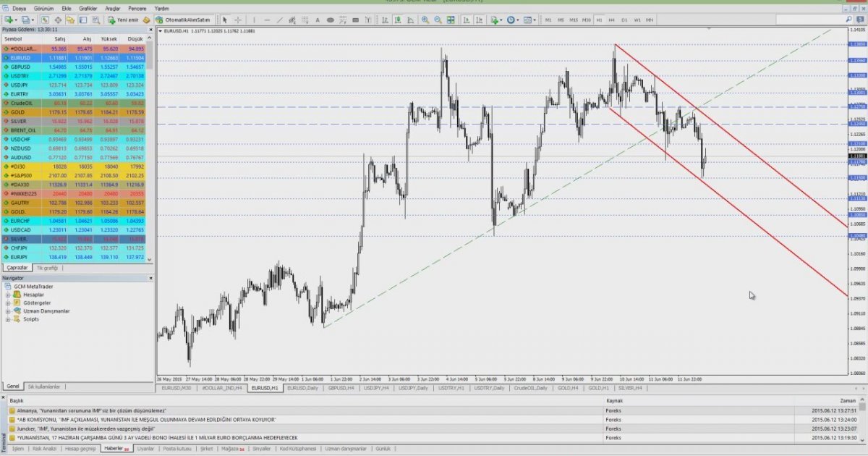Set timeframe to H1
The image size is (868, 456).
(599, 20)
